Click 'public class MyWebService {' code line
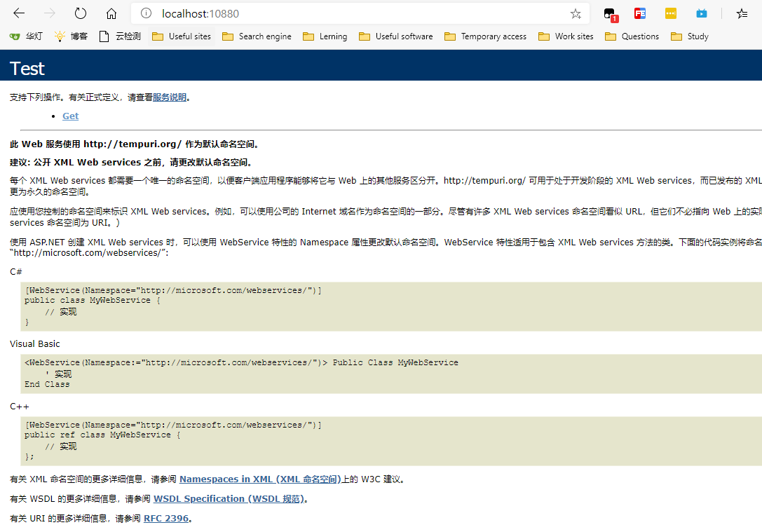Viewport: 762px width, 532px height. click(93, 300)
